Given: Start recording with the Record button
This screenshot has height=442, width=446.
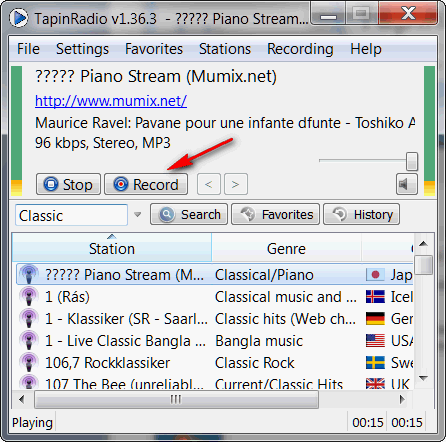Looking at the screenshot, I should (x=146, y=184).
